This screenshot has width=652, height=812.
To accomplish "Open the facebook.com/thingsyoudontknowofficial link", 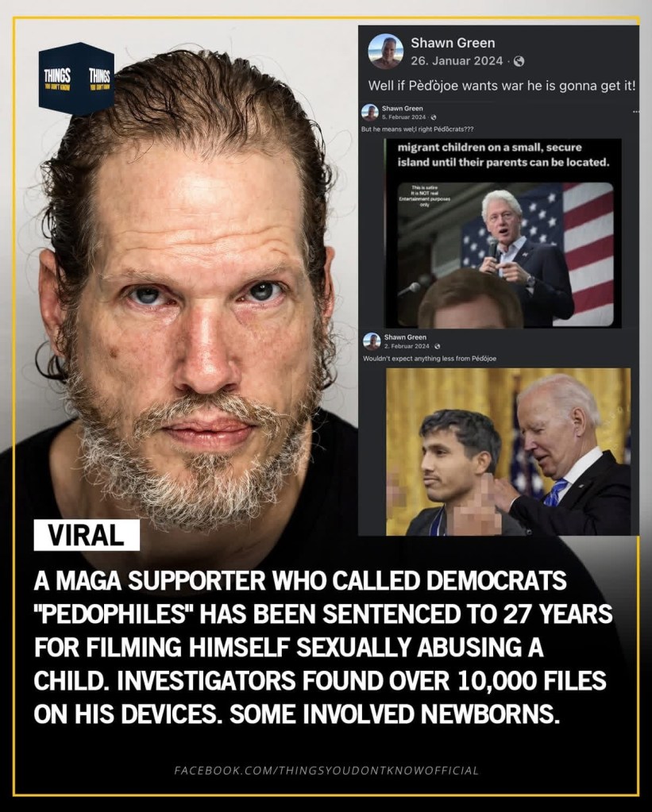I will pyautogui.click(x=326, y=770).
